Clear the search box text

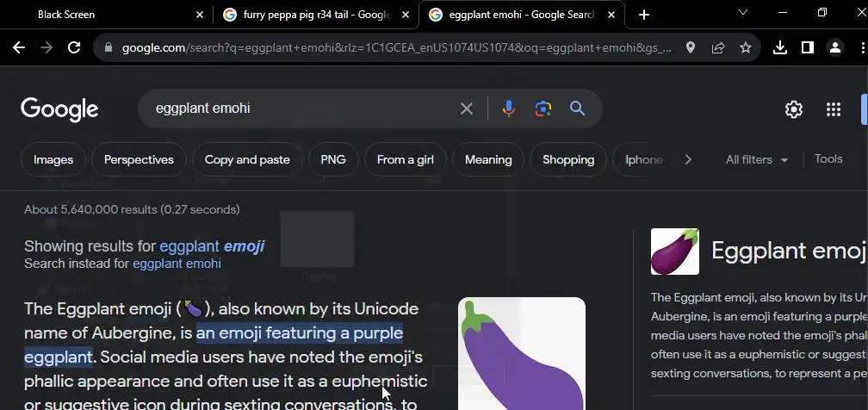[x=466, y=109]
